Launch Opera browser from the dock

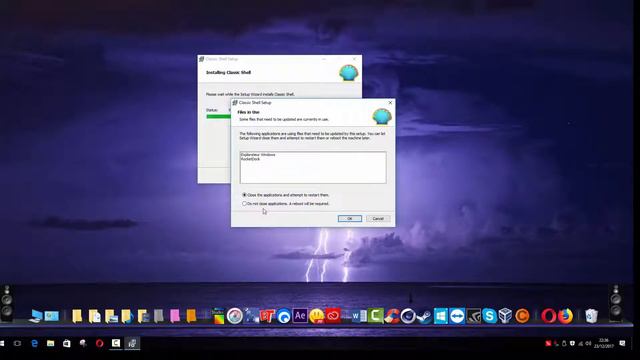pyautogui.click(x=549, y=316)
